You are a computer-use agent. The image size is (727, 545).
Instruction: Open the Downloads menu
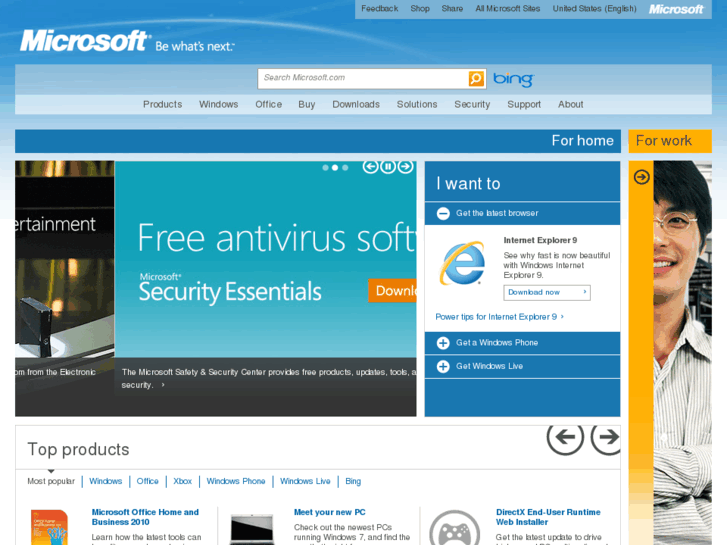(356, 104)
